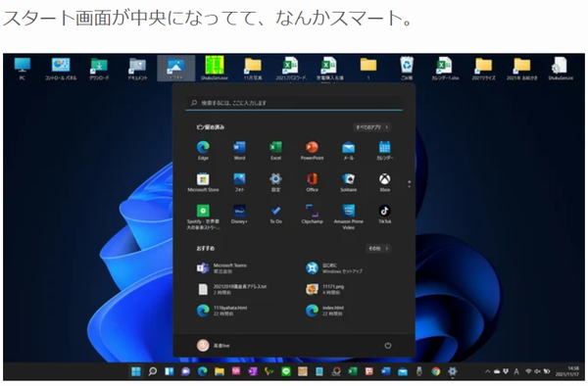Open Amazon Prime Video
This screenshot has width=588, height=386.
(x=348, y=217)
